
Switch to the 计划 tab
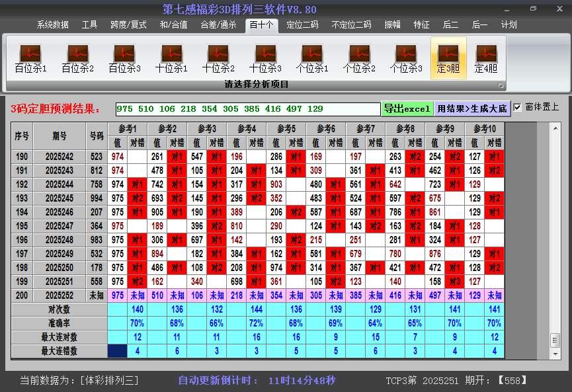point(509,25)
